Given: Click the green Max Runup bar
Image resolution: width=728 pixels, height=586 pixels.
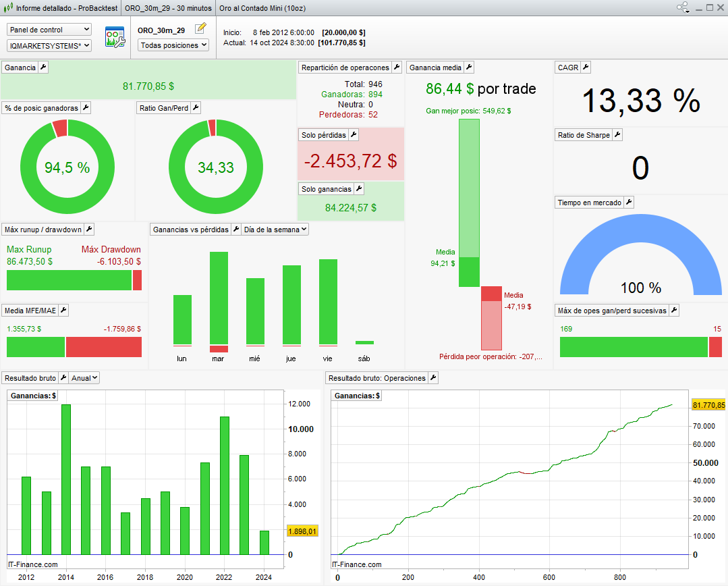Looking at the screenshot, I should [x=69, y=280].
